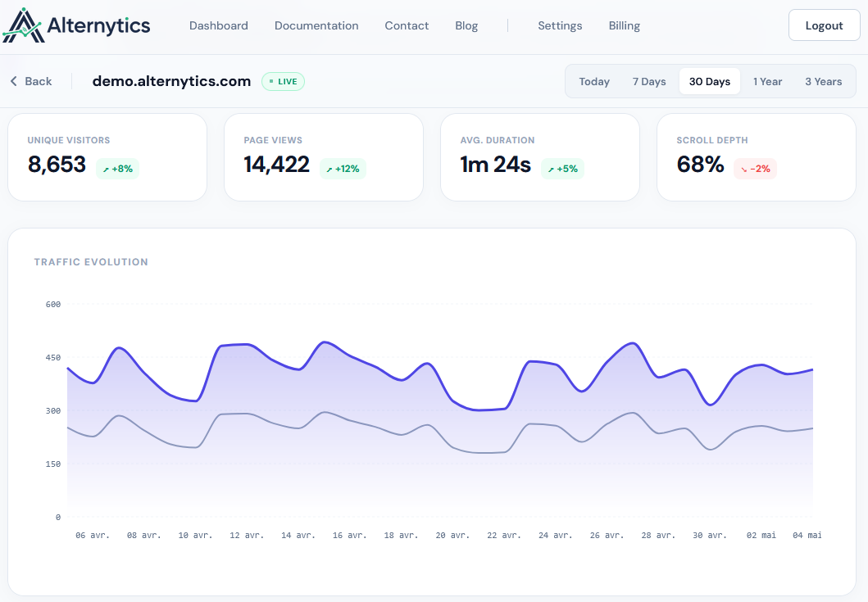The width and height of the screenshot is (868, 602).
Task: Click the 8,653 unique visitors value
Action: coord(57,165)
